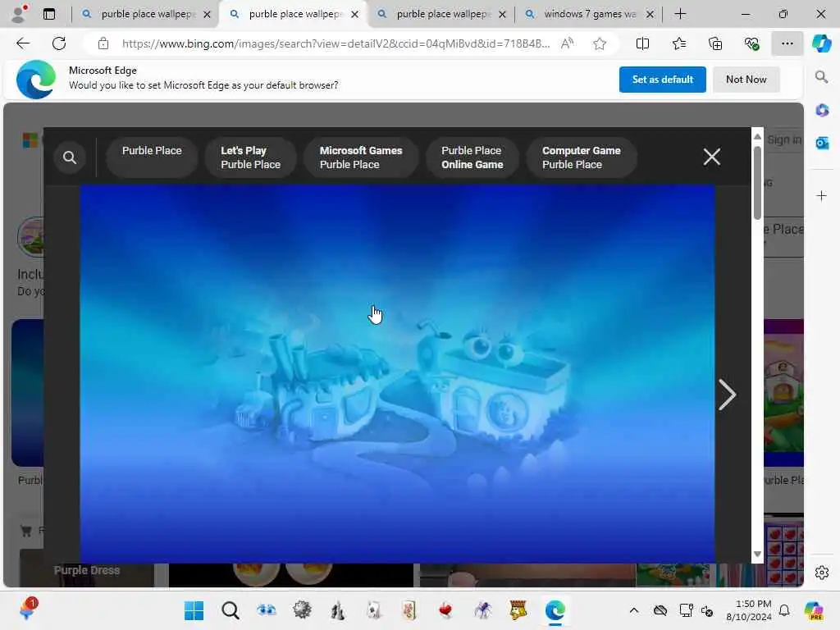
Task: Close the windows 7 games tab
Action: pos(650,15)
